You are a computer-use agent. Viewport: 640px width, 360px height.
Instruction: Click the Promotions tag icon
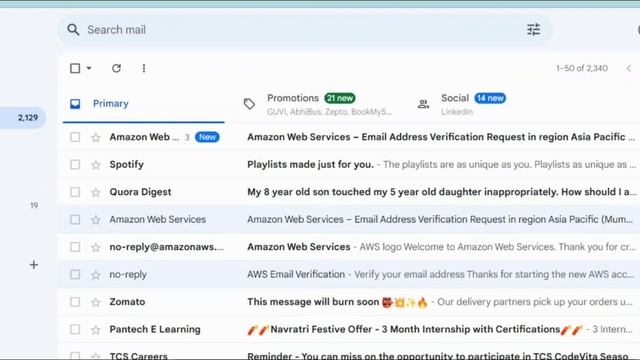[x=249, y=104]
